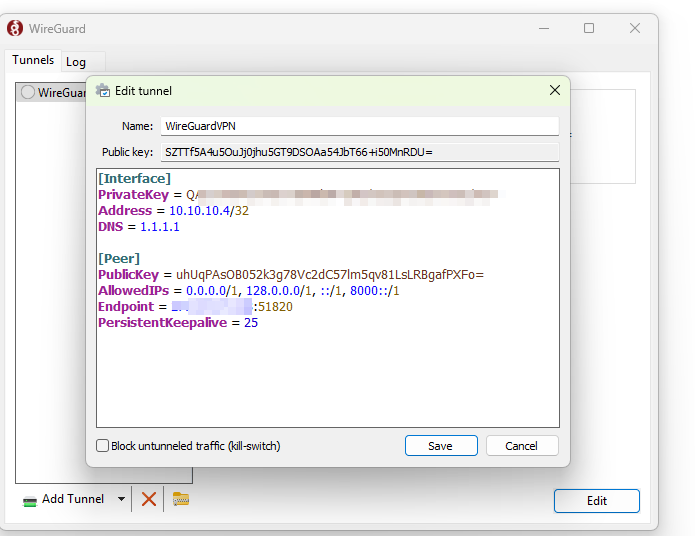Maximize the WireGuard main window

pyautogui.click(x=589, y=29)
